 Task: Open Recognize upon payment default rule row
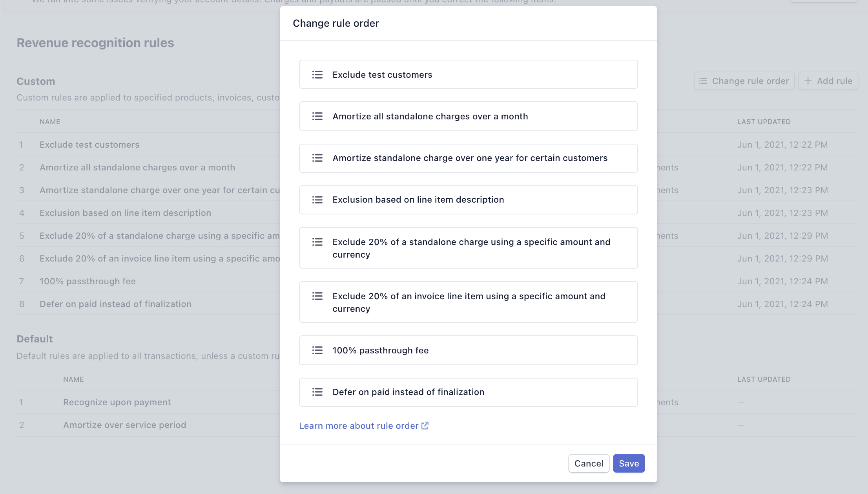click(x=117, y=402)
